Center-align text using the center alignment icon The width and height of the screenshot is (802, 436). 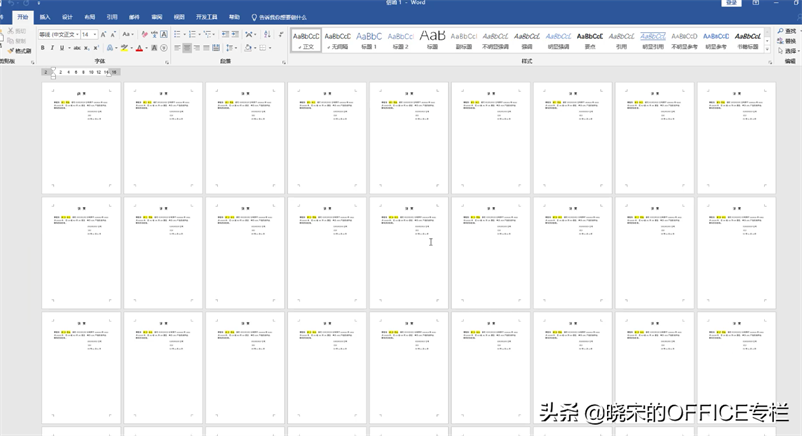(189, 48)
